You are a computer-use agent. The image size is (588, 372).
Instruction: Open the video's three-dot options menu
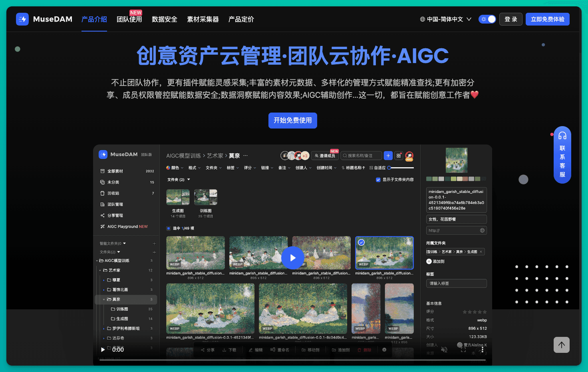point(483,350)
